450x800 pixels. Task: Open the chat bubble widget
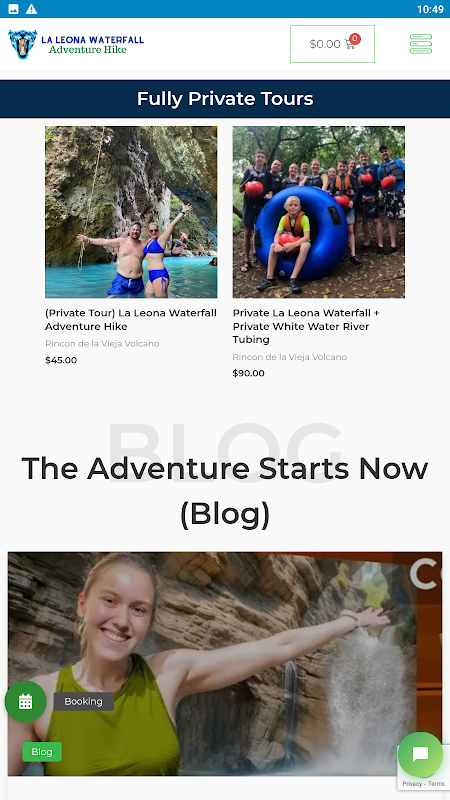coord(420,754)
